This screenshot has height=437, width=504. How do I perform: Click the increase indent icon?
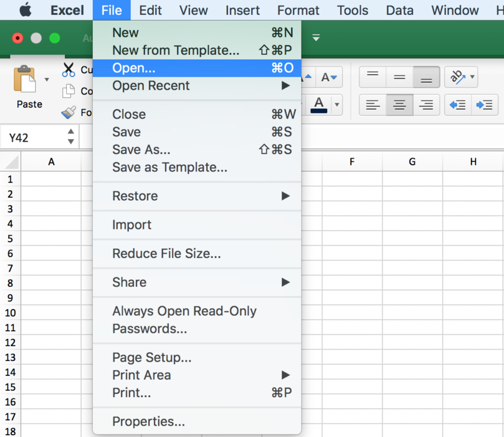(485, 105)
